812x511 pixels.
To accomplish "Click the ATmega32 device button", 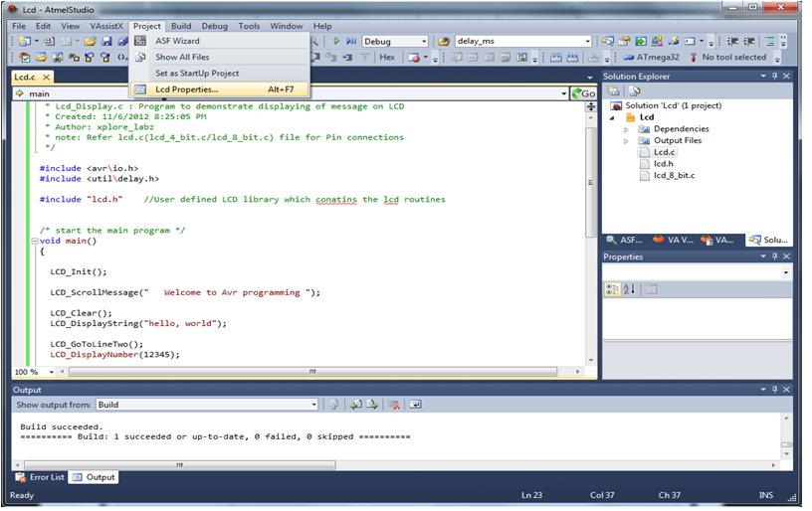I will tap(652, 57).
